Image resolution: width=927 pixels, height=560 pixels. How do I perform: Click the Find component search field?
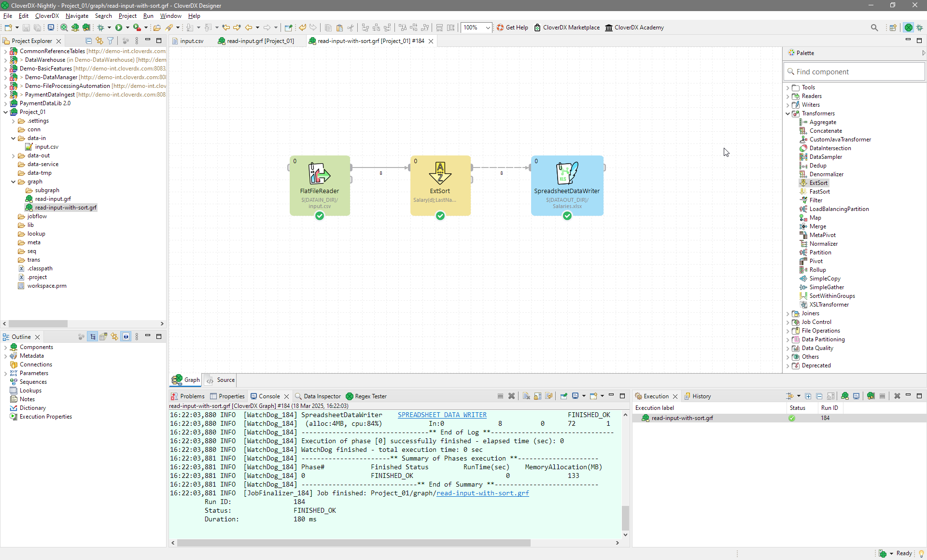855,72
